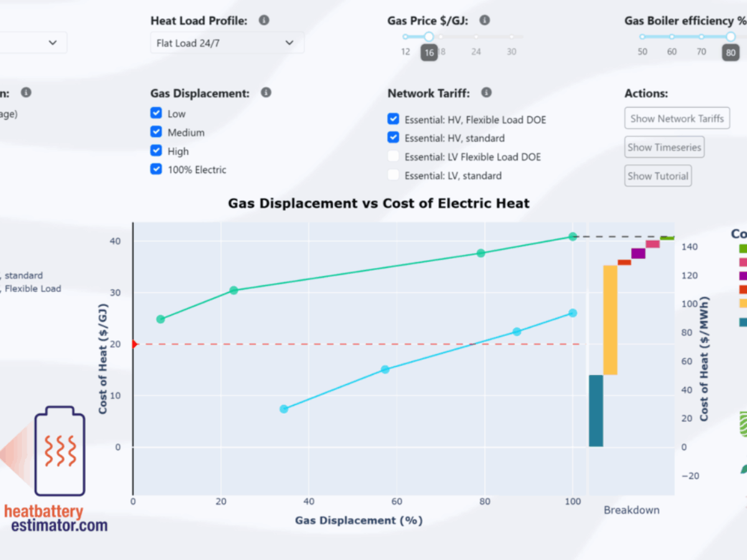Open the Flat Load 24/7 dropdown

(x=227, y=43)
